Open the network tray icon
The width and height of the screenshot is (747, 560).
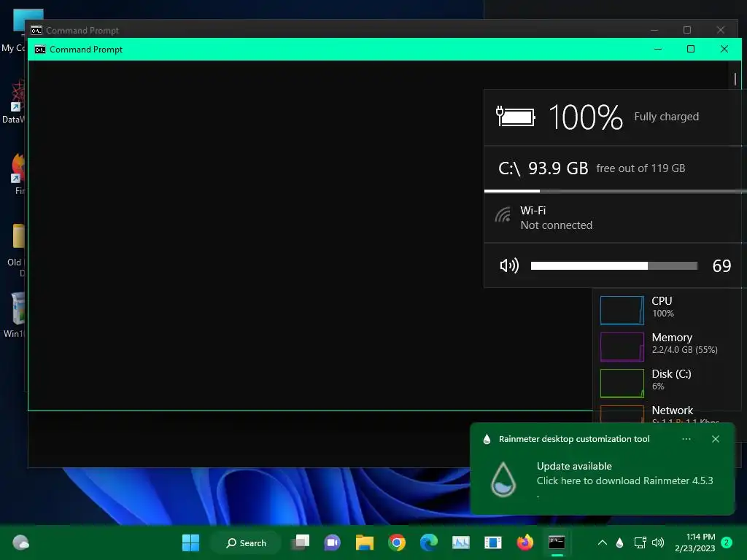point(640,542)
